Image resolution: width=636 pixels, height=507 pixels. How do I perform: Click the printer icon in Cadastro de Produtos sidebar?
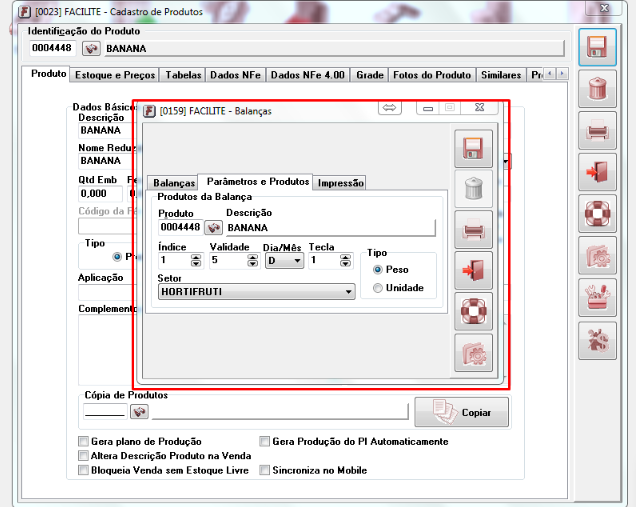[x=597, y=131]
